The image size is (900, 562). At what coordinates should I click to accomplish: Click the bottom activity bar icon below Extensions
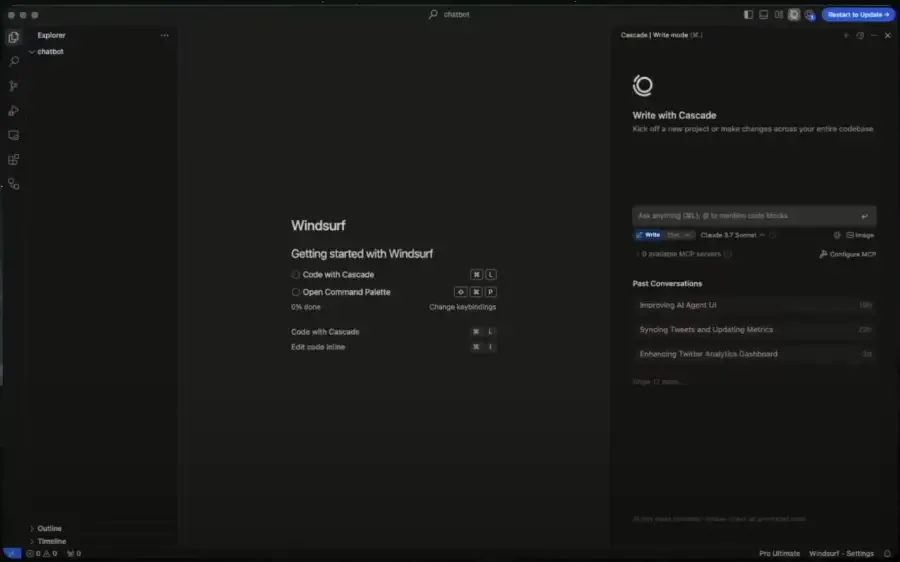tap(14, 184)
